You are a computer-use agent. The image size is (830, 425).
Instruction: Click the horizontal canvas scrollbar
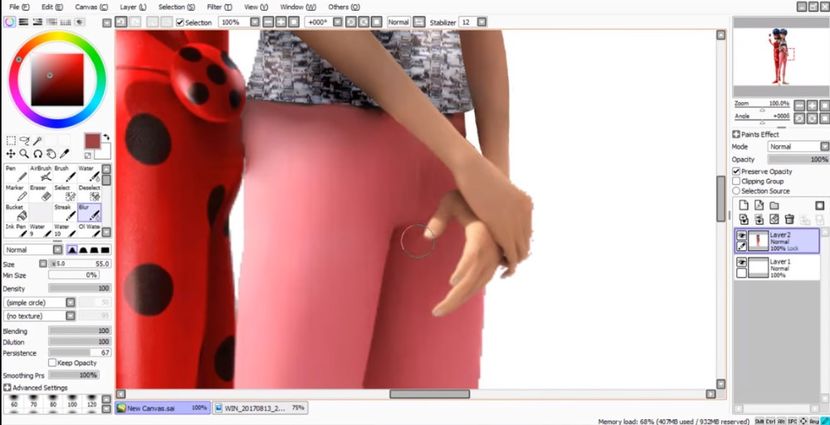[430, 394]
